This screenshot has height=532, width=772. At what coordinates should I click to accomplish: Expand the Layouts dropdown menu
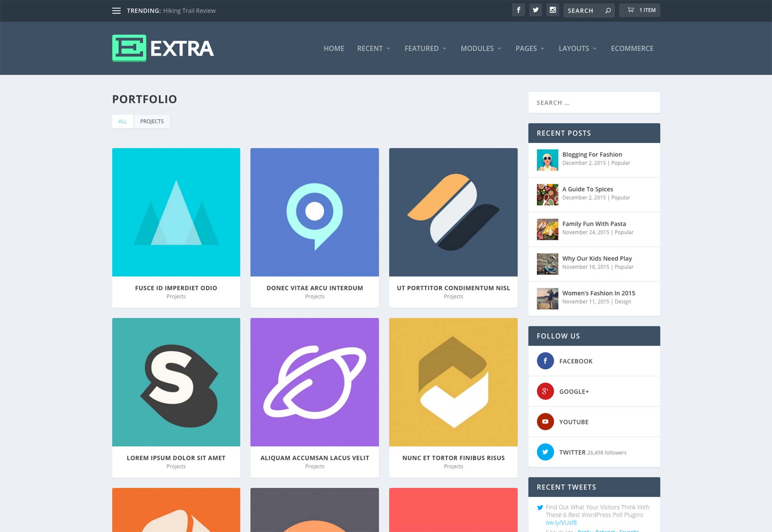(578, 48)
